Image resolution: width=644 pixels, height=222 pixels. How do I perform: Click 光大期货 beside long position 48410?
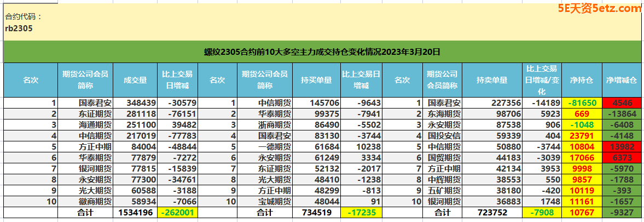[264, 180]
